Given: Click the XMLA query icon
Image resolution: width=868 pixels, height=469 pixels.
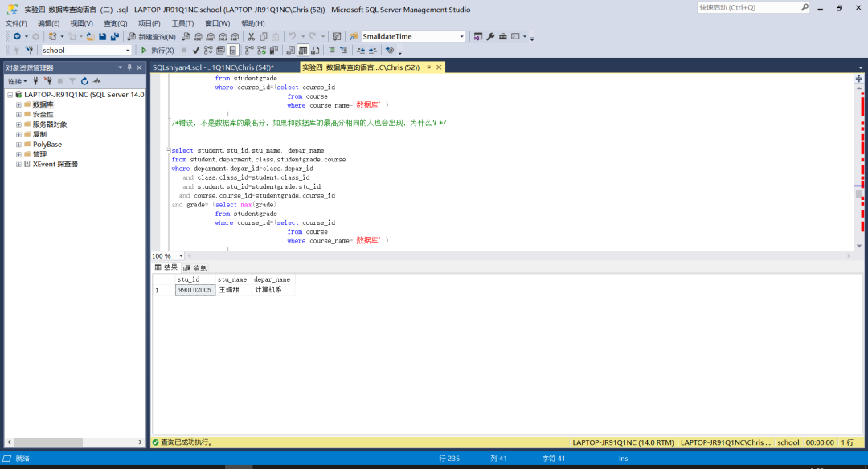Looking at the screenshot, I should (x=223, y=36).
